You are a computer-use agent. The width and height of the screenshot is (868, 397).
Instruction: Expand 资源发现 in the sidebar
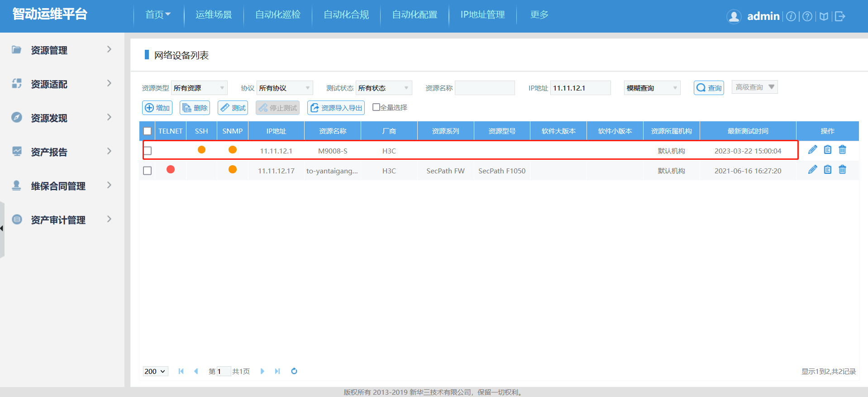pos(62,118)
